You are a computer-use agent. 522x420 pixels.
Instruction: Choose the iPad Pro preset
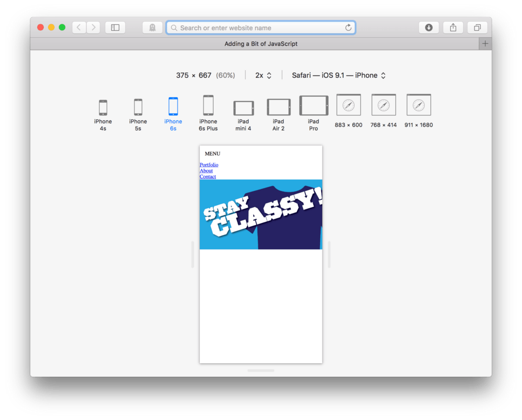click(314, 113)
